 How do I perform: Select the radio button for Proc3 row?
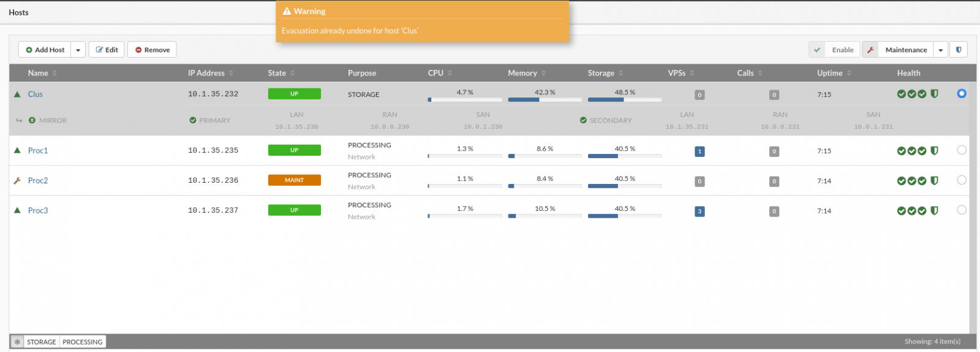pos(962,210)
